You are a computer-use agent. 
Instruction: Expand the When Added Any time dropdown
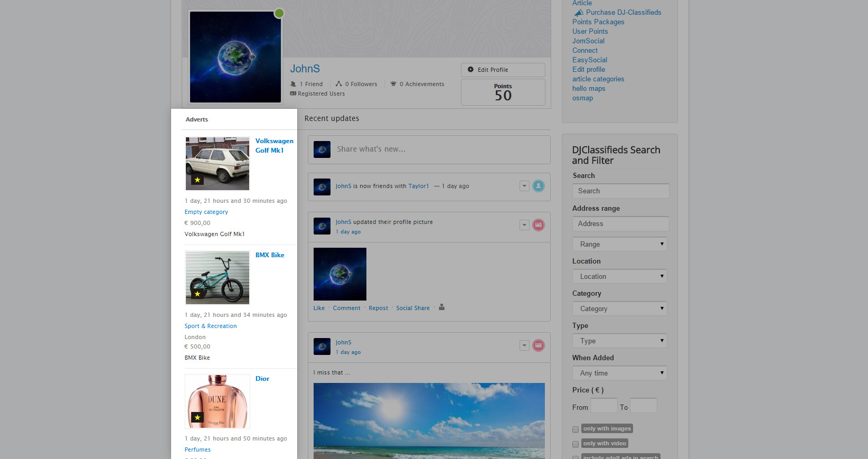point(619,373)
